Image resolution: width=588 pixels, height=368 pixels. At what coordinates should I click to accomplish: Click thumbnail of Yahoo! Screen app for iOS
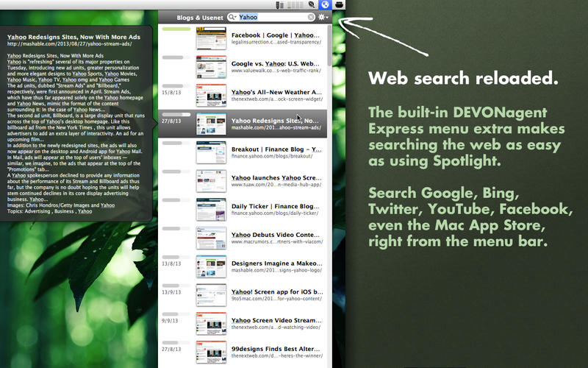[x=211, y=295]
